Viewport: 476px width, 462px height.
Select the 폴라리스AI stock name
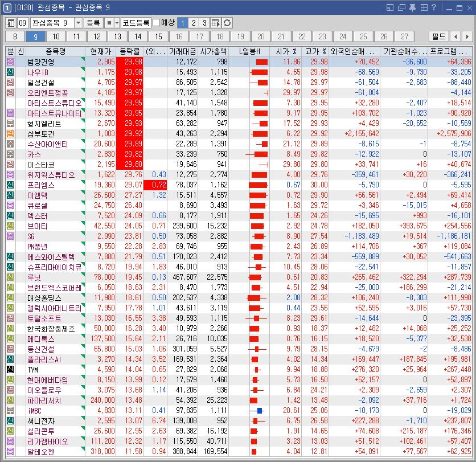(x=44, y=359)
